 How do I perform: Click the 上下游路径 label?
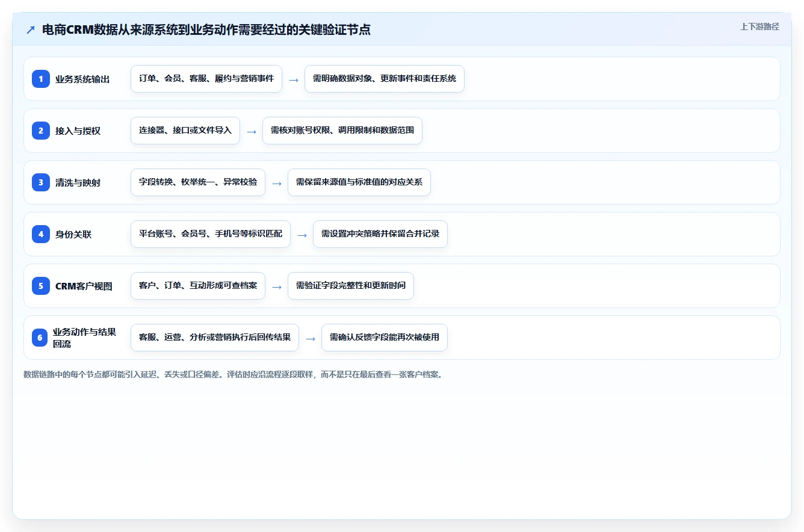(759, 26)
